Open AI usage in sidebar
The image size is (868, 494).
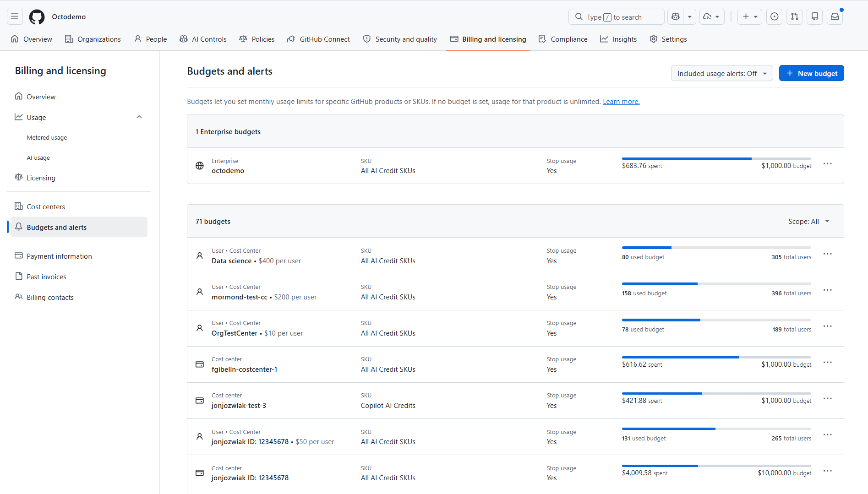pos(38,157)
